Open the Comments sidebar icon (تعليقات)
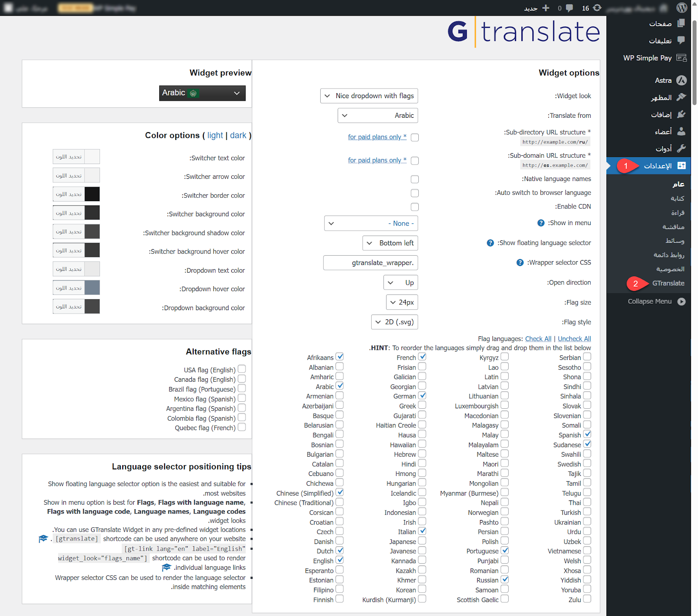Viewport: 698px width, 616px height. [x=681, y=41]
